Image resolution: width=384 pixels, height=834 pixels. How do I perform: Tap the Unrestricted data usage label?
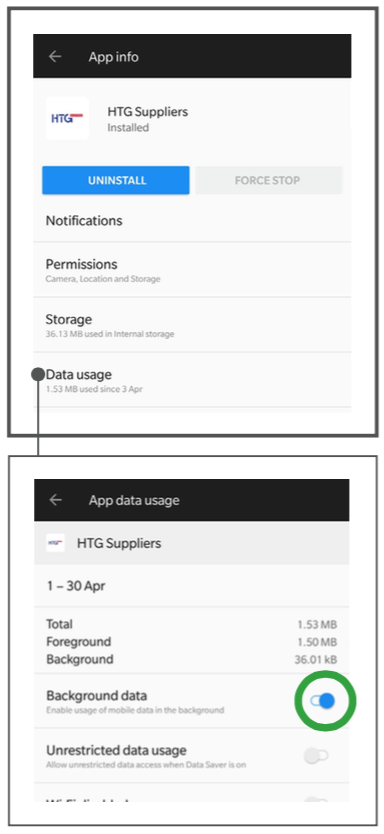(116, 750)
